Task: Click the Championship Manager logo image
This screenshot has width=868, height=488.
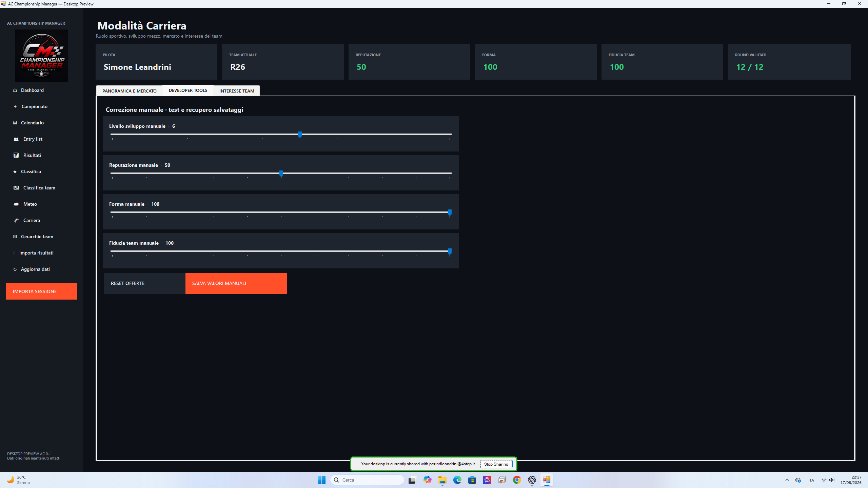Action: [41, 56]
